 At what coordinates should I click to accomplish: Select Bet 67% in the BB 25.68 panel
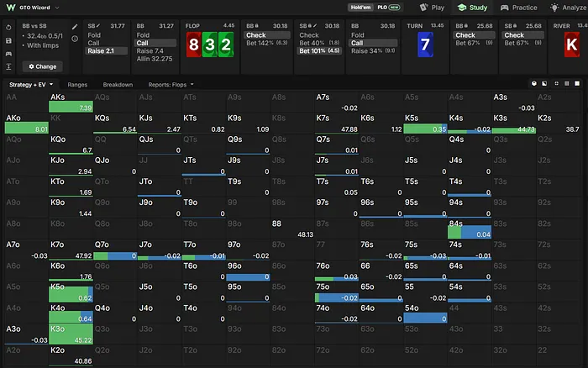coord(474,43)
